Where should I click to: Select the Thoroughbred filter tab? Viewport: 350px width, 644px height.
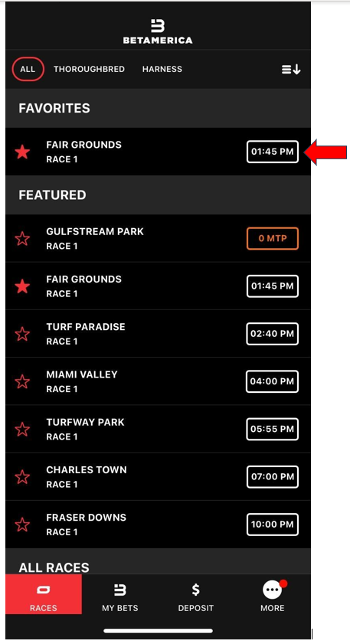(x=89, y=69)
